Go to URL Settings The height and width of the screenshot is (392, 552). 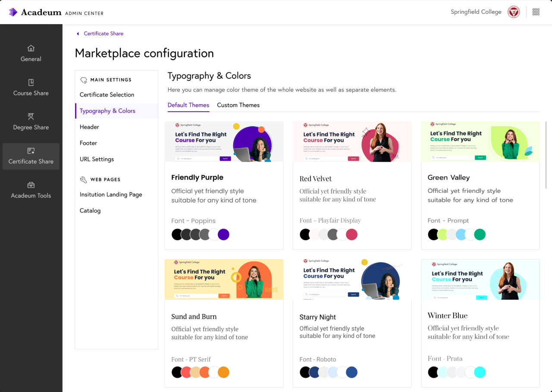tap(97, 159)
